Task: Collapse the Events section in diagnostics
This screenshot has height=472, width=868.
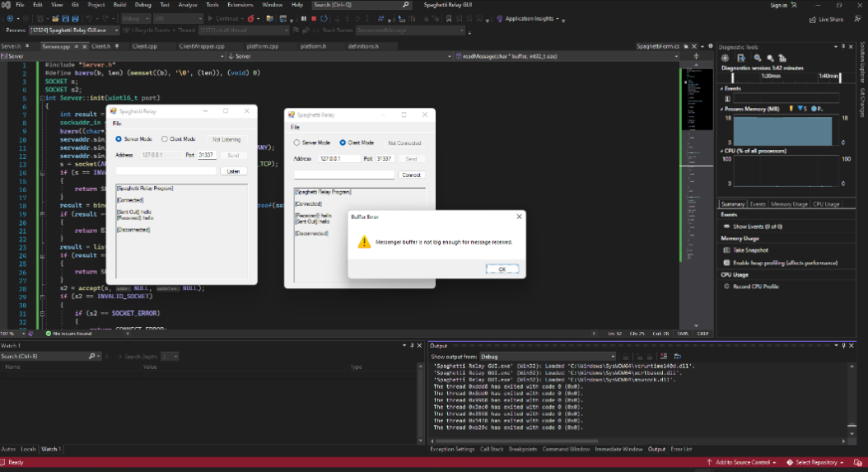Action: (721, 88)
